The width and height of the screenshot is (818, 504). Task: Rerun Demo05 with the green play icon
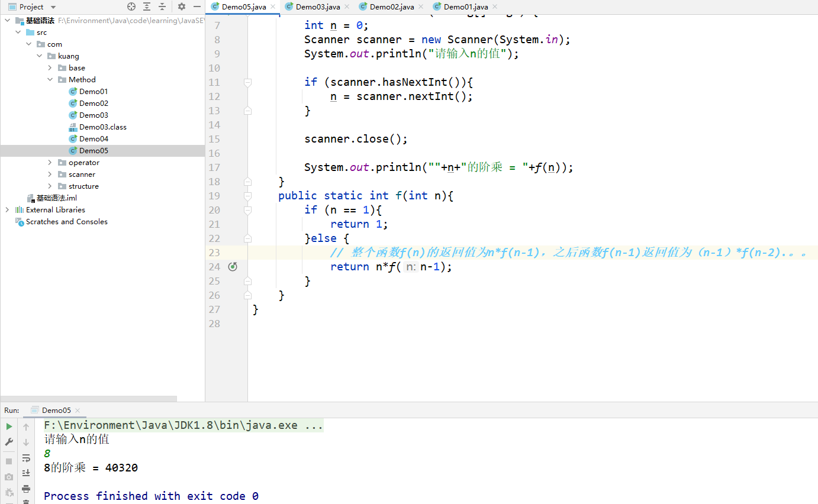9,427
